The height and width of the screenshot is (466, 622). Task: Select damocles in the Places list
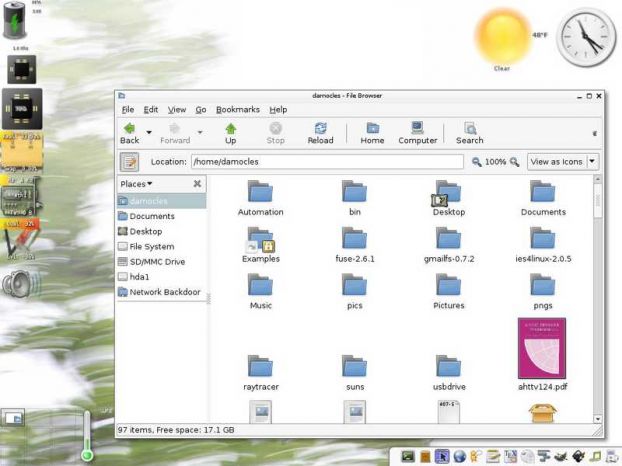tap(162, 201)
